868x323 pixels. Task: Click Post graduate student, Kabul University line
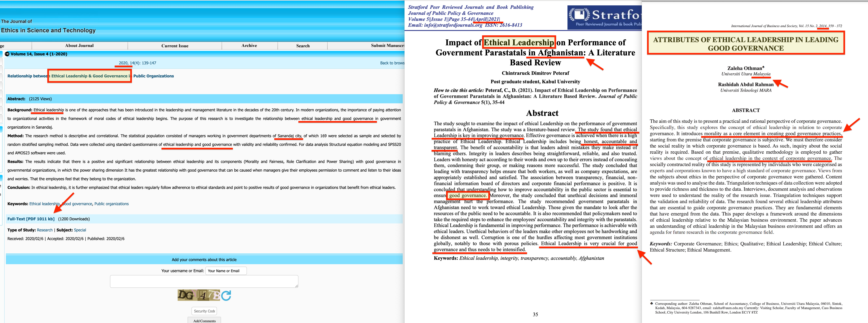535,81
